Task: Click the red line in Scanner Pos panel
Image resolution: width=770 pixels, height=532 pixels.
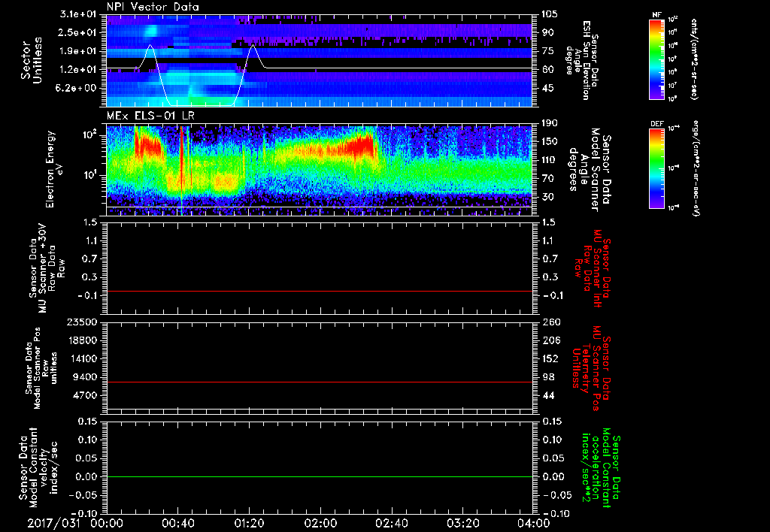Action: [x=320, y=382]
